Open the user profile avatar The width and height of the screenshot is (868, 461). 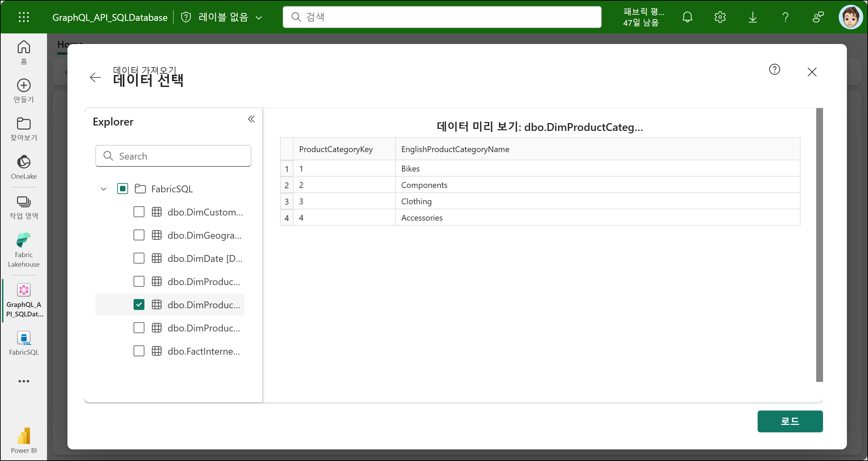click(x=851, y=17)
